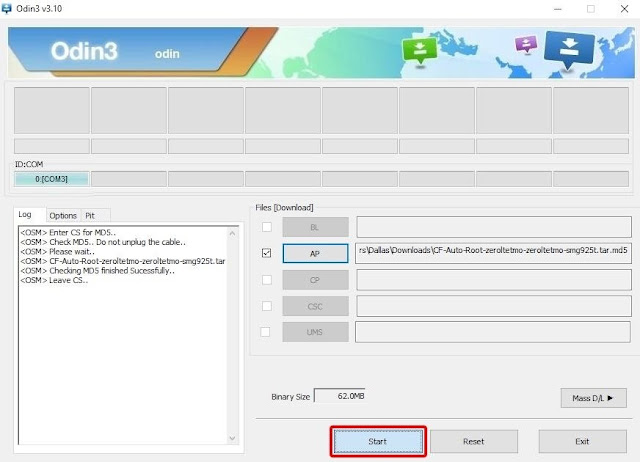
Task: Click the CP file button
Action: (315, 280)
